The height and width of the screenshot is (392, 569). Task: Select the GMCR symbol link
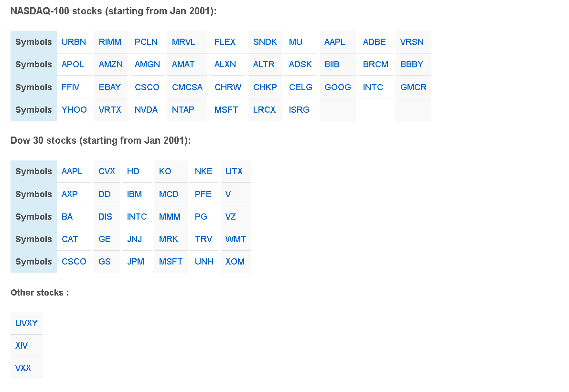pos(413,87)
